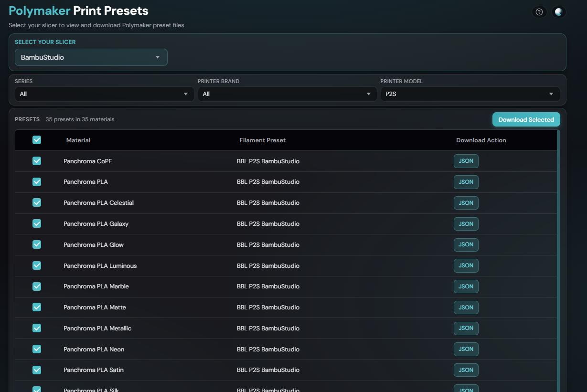
Task: Click the preset text in the CoPE row
Action: [268, 161]
